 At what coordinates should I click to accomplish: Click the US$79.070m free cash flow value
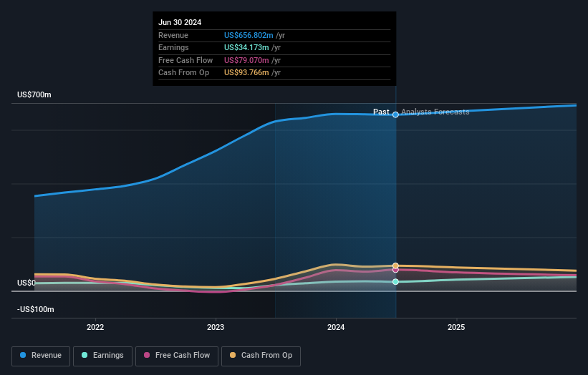(246, 60)
